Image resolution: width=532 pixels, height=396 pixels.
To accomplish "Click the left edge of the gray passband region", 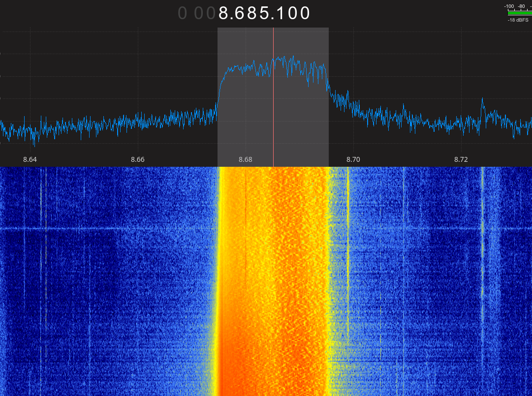I will coord(218,98).
